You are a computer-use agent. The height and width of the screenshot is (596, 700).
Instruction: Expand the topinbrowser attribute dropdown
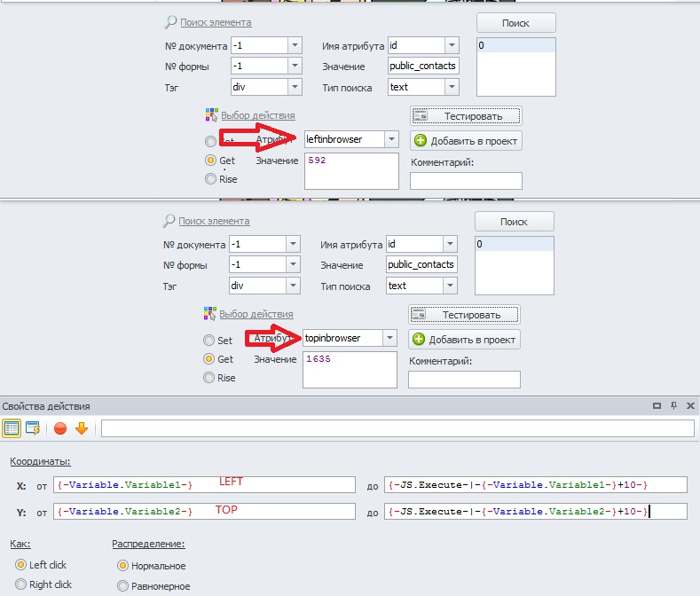tap(389, 338)
